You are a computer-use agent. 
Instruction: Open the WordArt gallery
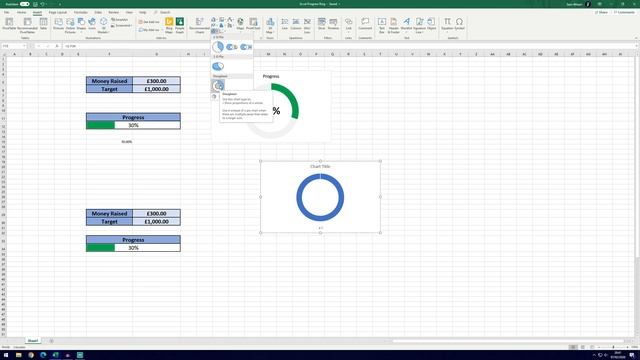click(x=407, y=24)
